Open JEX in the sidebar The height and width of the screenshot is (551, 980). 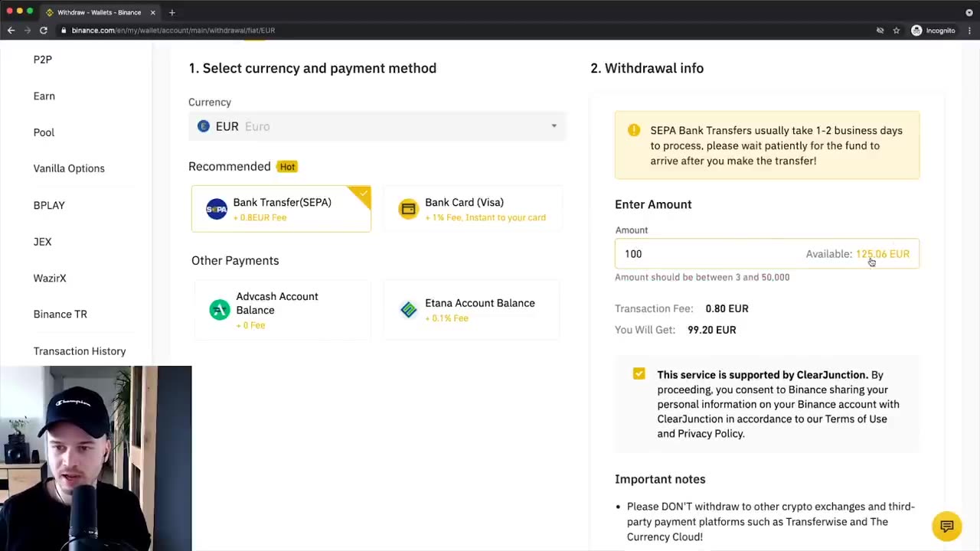click(x=42, y=242)
